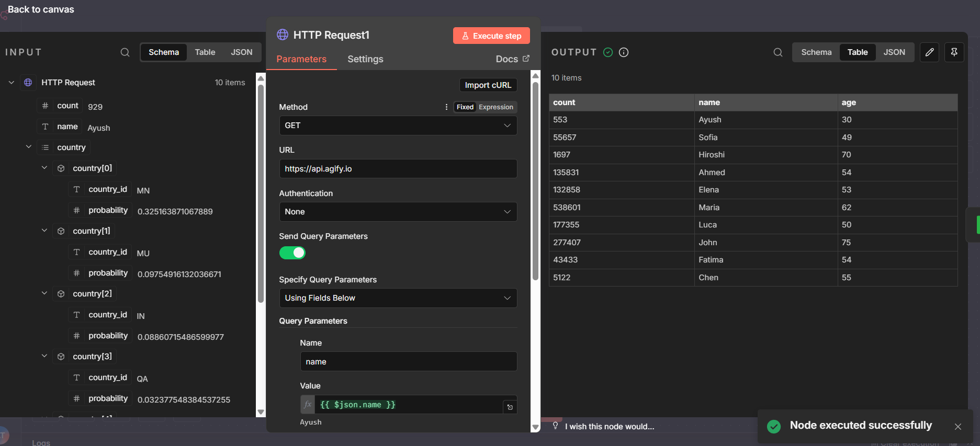
Task: Switch to the Settings tab
Action: (x=365, y=59)
